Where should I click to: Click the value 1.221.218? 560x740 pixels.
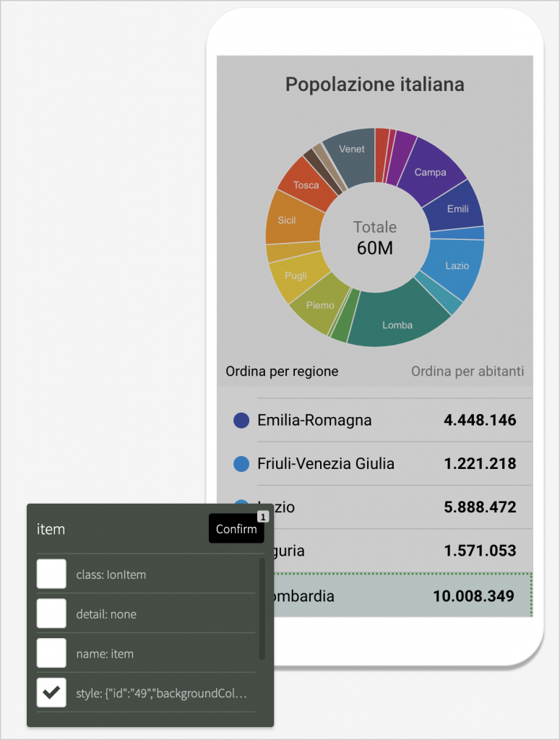tap(480, 463)
